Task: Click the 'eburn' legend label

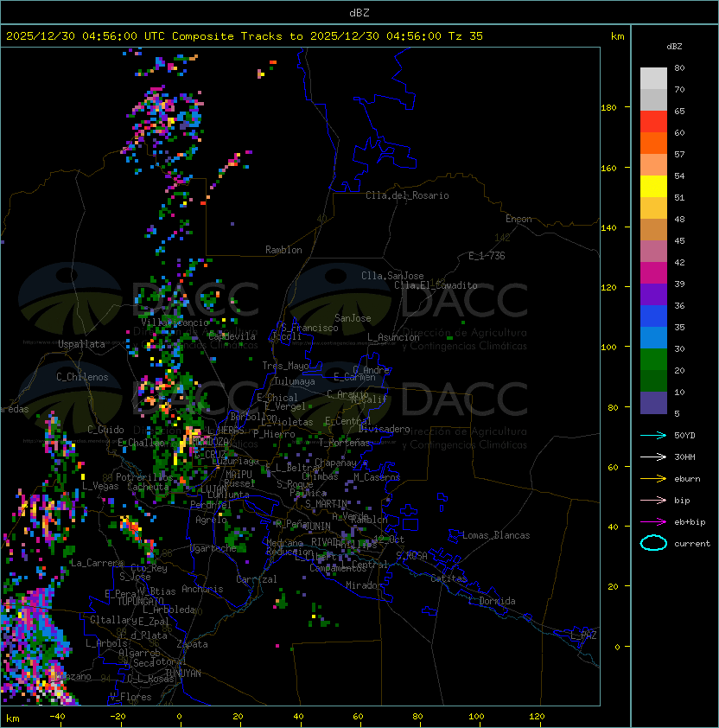Action: pos(687,479)
